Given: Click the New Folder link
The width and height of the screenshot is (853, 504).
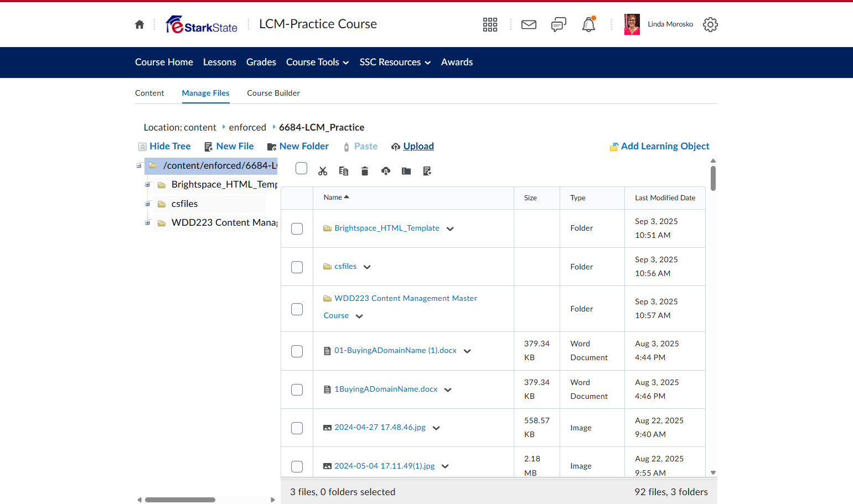Looking at the screenshot, I should click(x=304, y=146).
